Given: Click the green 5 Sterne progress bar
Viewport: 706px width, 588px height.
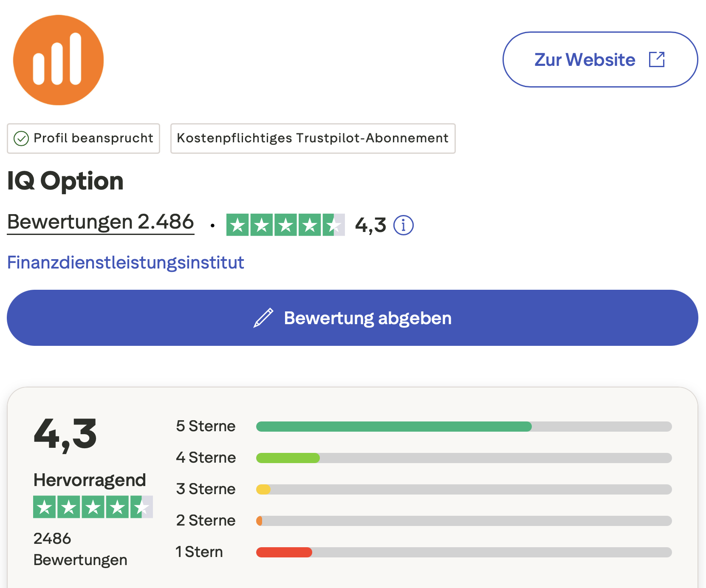Looking at the screenshot, I should coord(393,426).
